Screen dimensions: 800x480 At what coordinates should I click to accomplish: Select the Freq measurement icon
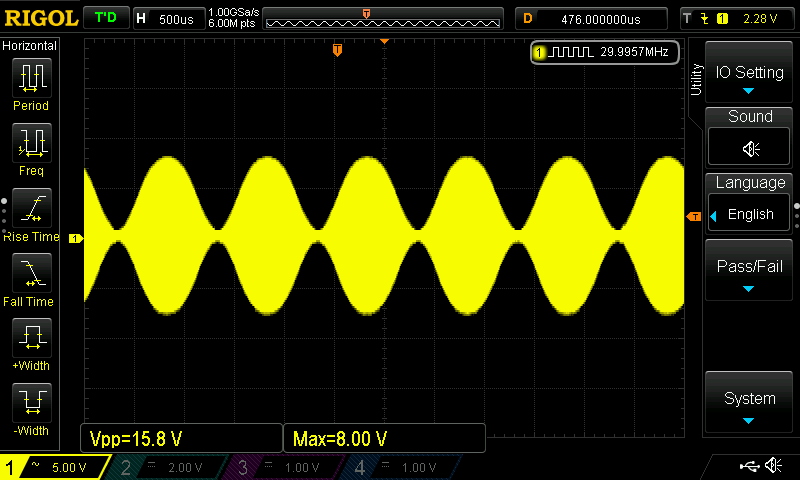(x=32, y=142)
